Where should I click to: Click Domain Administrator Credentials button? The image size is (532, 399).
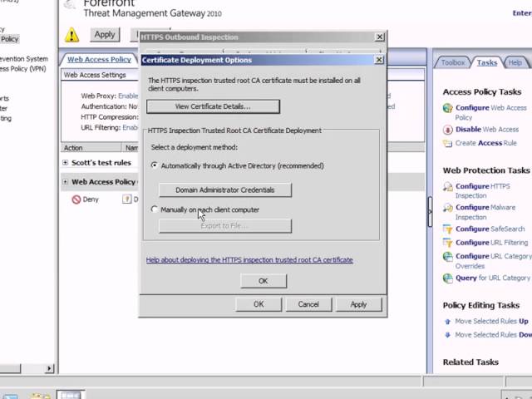(225, 190)
